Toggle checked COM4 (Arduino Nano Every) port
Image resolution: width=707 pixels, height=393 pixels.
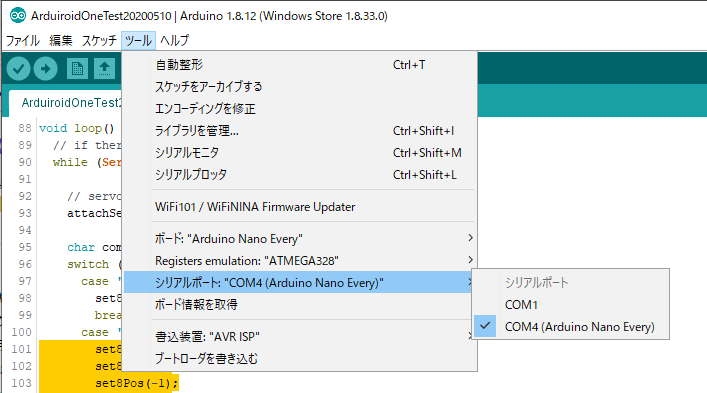pos(570,327)
